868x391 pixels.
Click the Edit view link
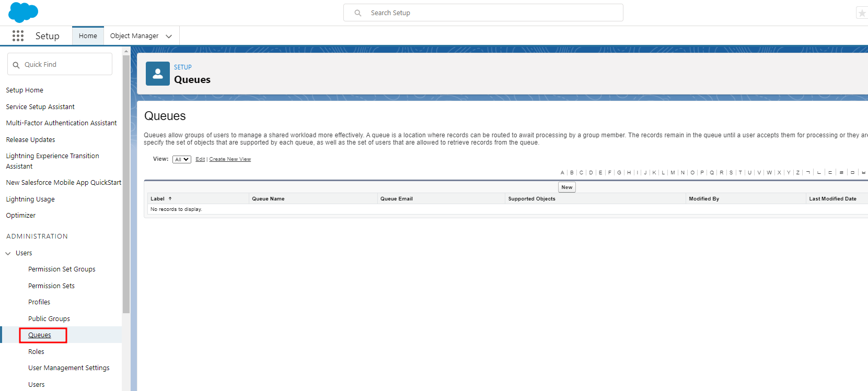tap(200, 159)
